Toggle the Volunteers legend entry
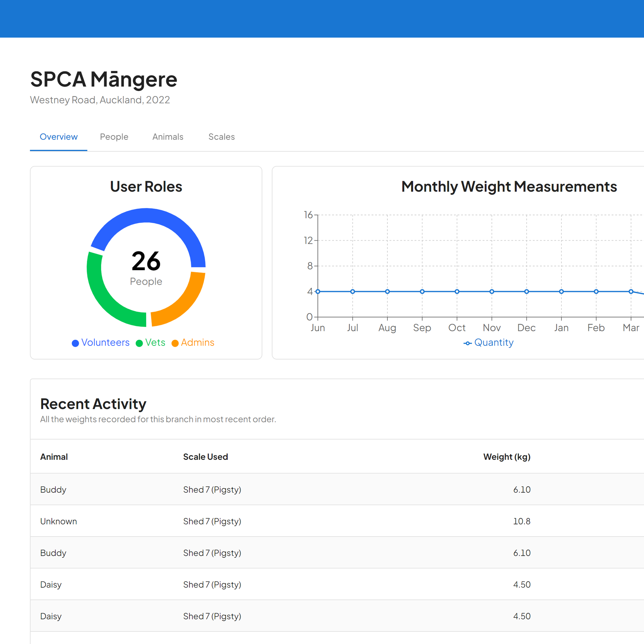 tap(100, 342)
